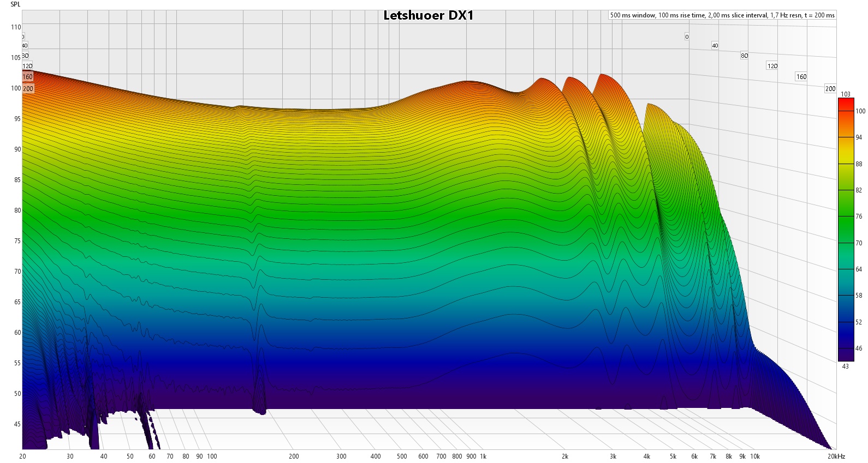Click the 110 value on the SPL axis
The width and height of the screenshot is (868, 463).
(x=16, y=27)
